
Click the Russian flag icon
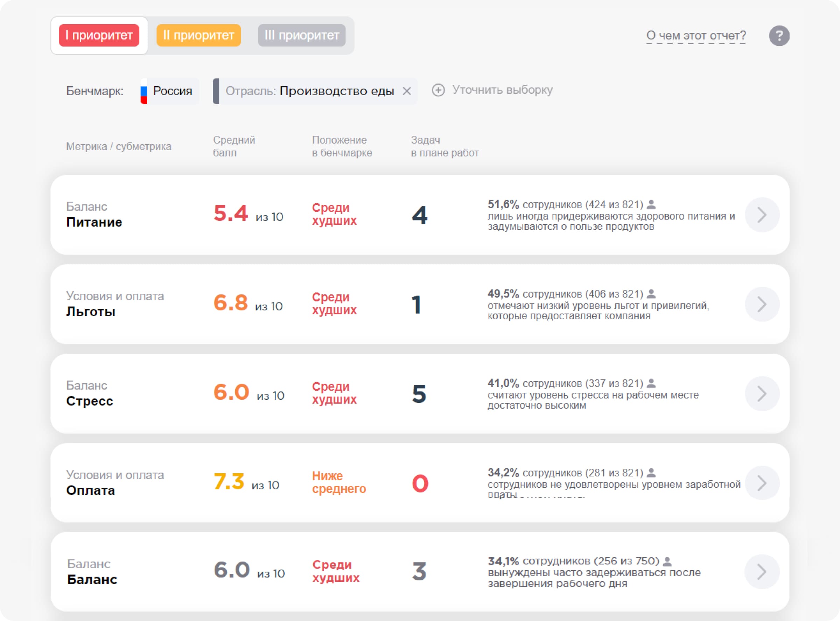143,91
